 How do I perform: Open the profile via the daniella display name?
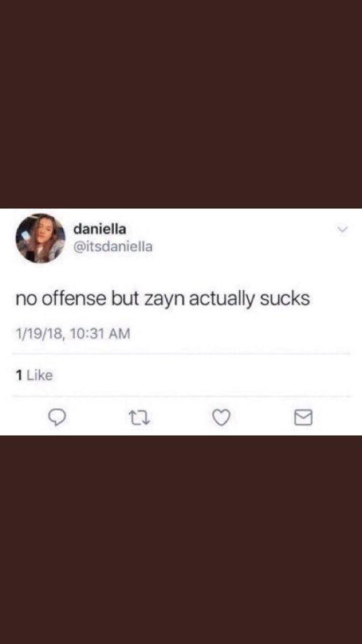point(99,229)
